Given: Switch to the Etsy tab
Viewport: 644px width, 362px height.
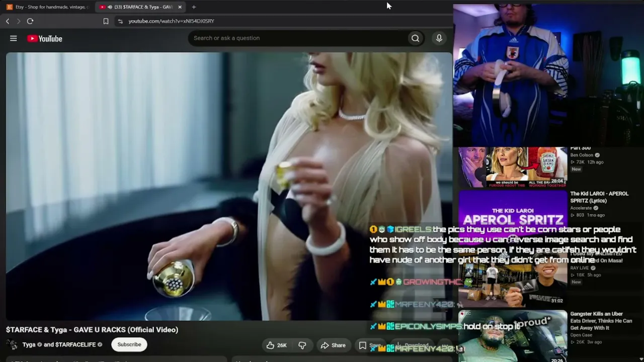Looking at the screenshot, I should point(47,7).
